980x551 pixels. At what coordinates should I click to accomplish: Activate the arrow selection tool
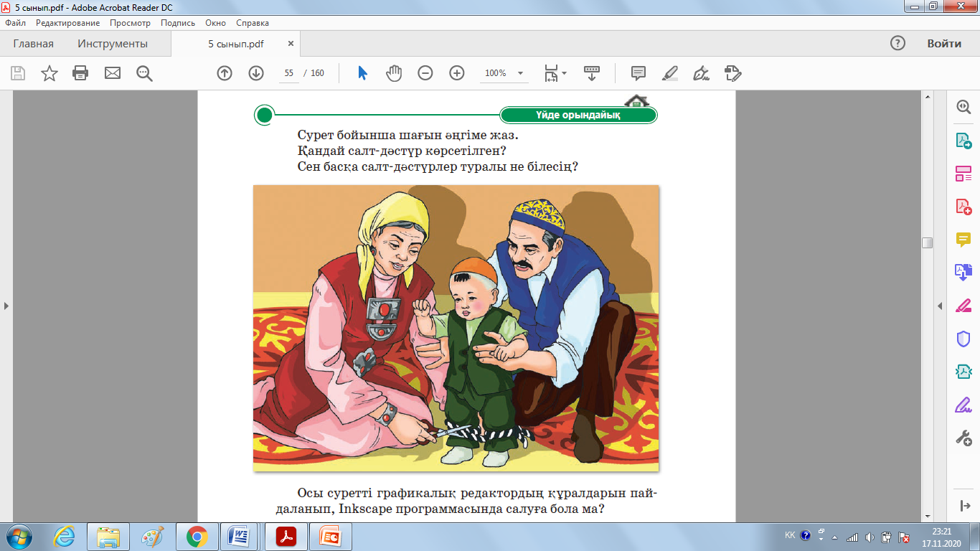(x=362, y=73)
